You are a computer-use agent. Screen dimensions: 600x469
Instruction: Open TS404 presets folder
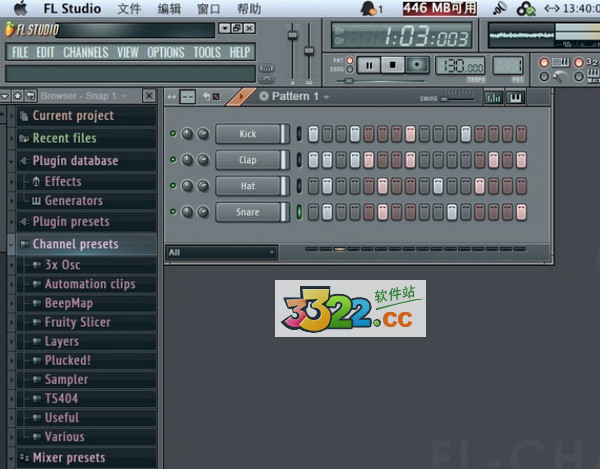coord(86,399)
